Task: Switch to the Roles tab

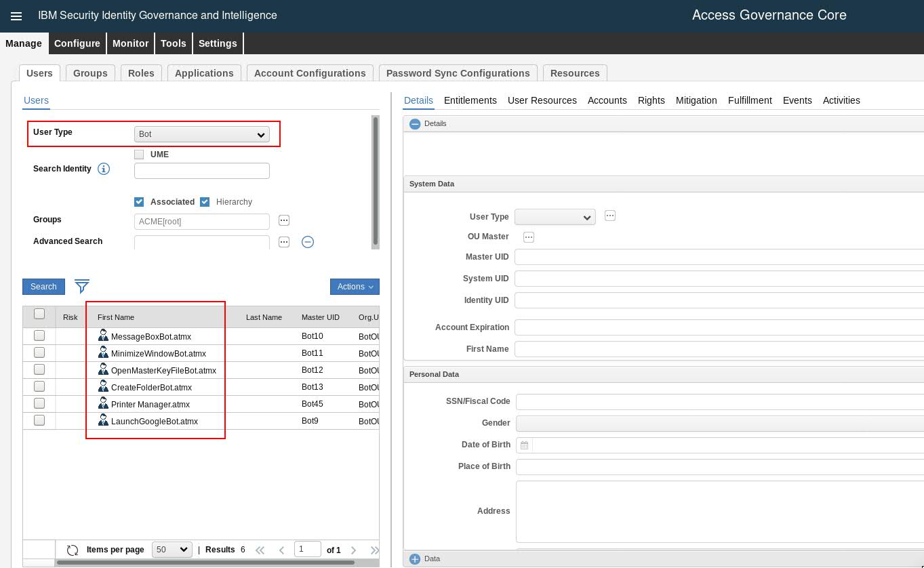Action: (x=141, y=73)
